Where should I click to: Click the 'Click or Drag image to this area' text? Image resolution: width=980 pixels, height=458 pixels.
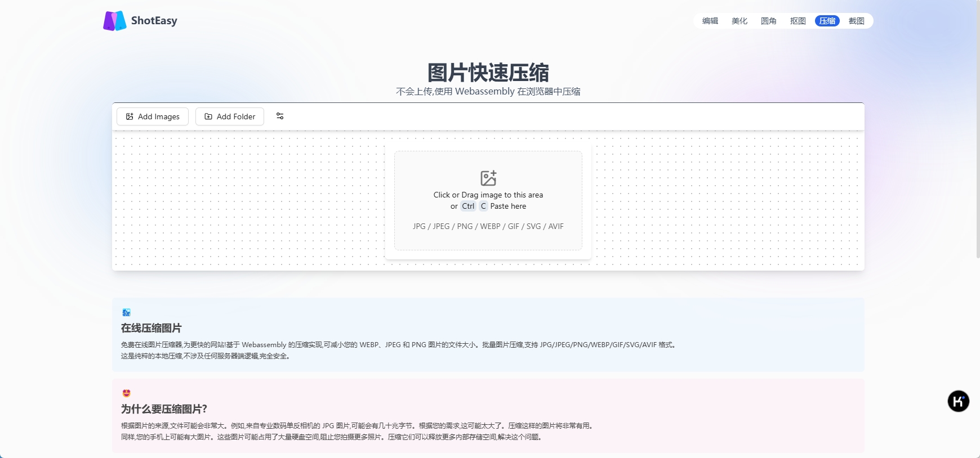point(488,195)
